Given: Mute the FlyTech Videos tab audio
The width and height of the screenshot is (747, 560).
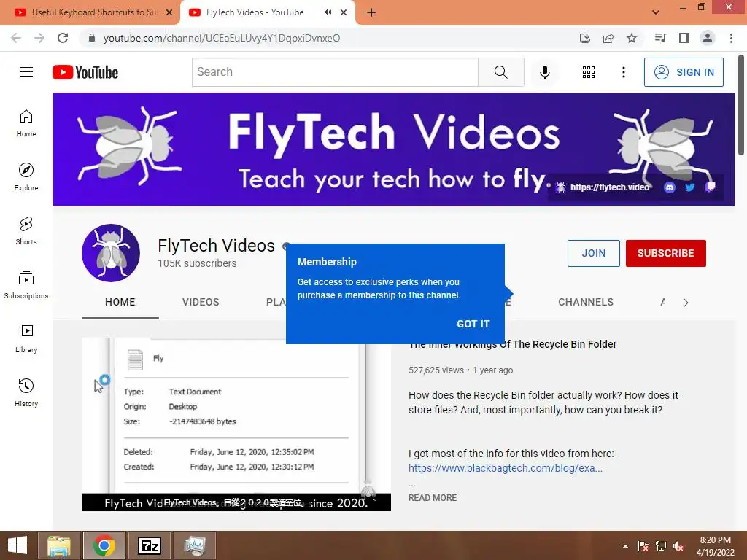Looking at the screenshot, I should click(328, 12).
